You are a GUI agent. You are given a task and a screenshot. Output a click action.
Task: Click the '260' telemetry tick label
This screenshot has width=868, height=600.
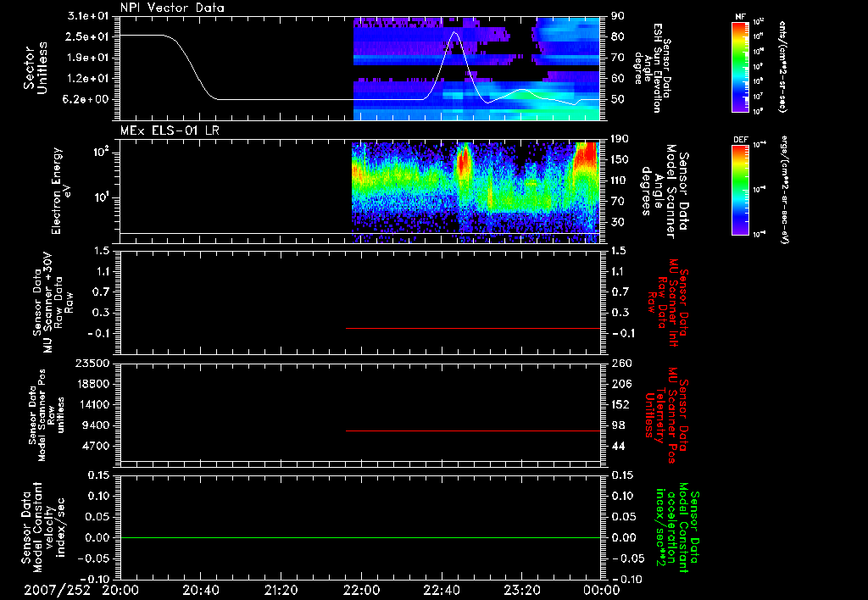(x=620, y=363)
